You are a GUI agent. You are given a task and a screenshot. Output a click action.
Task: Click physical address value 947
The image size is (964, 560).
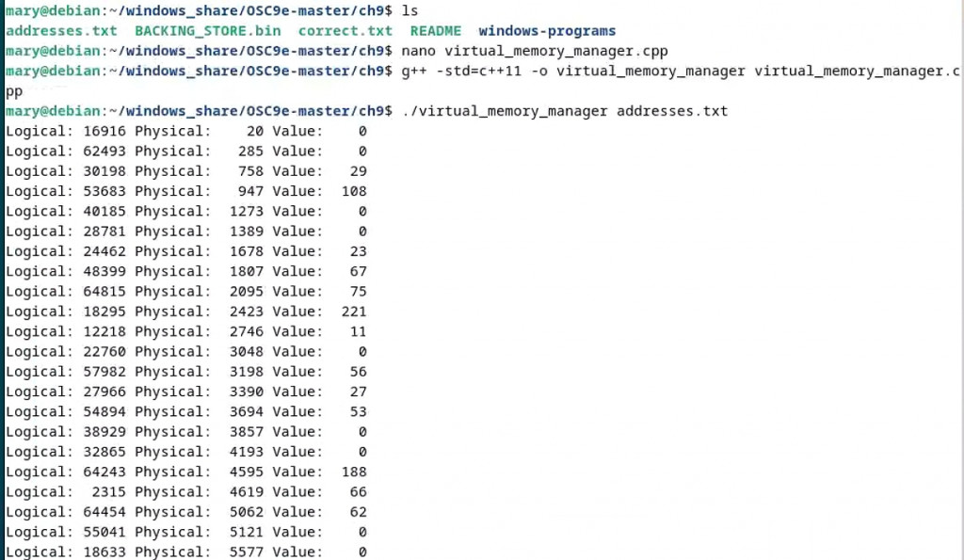(250, 191)
